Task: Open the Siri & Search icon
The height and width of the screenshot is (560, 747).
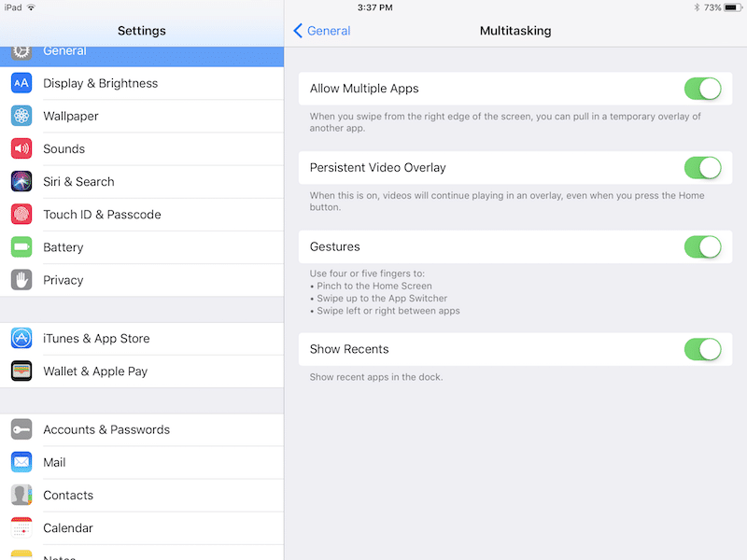Action: coord(21,181)
